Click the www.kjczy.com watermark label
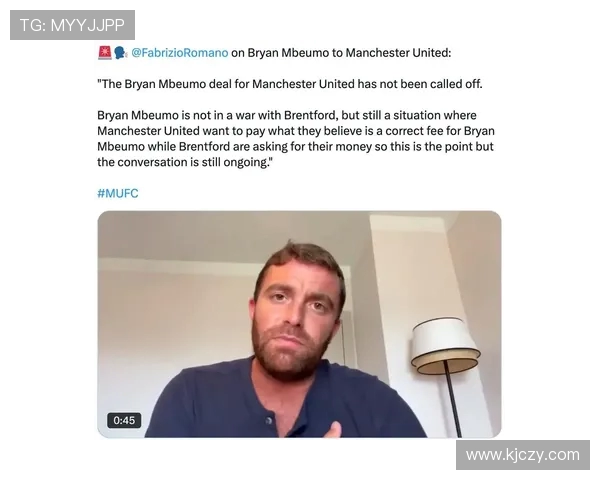Screen dimensions: 600x480 point(523,455)
